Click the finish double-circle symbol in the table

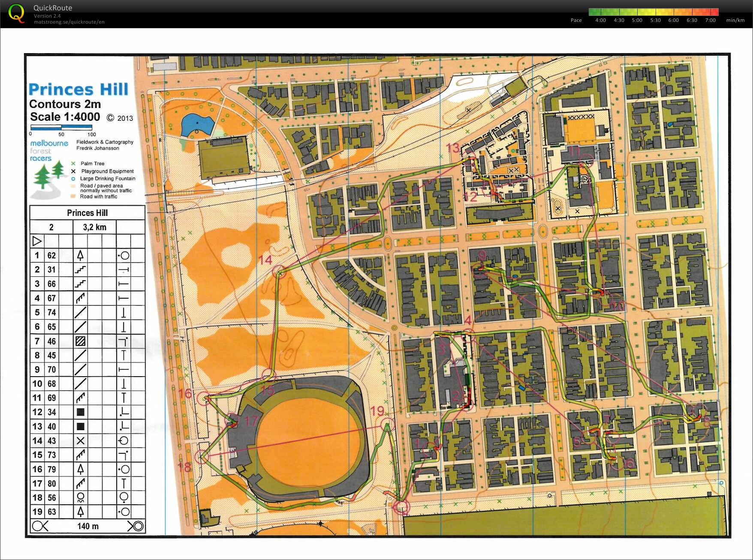pos(136,526)
